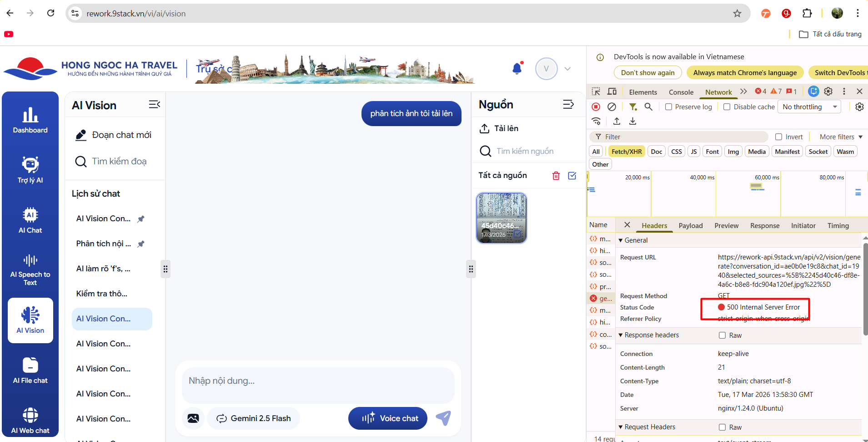
Task: Delete all sources with trash icon
Action: 556,176
